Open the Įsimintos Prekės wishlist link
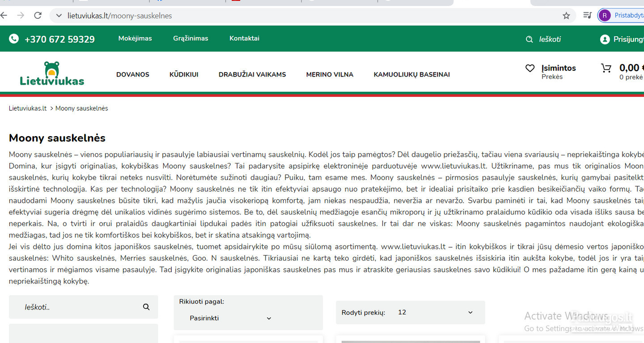644x343 pixels. click(x=559, y=72)
